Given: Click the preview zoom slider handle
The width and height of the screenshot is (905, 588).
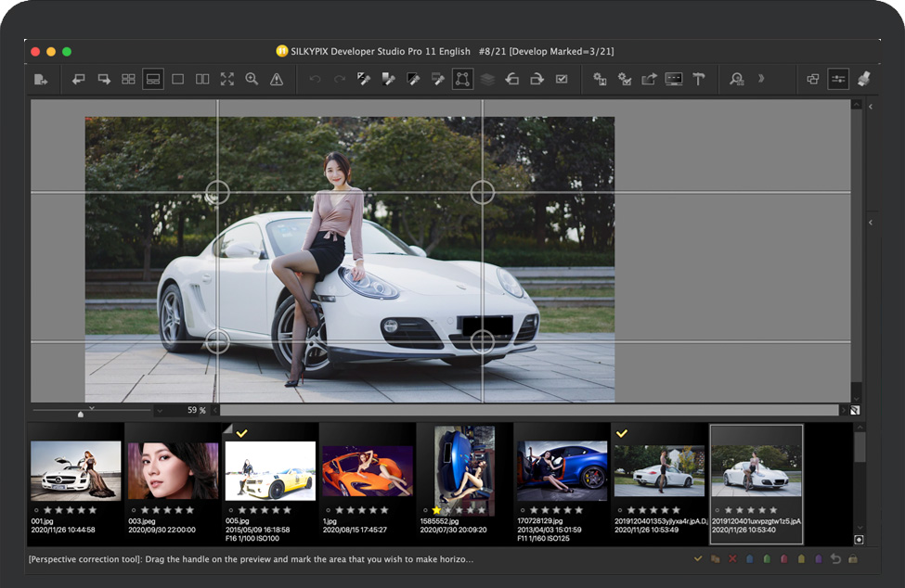Looking at the screenshot, I should (x=81, y=414).
